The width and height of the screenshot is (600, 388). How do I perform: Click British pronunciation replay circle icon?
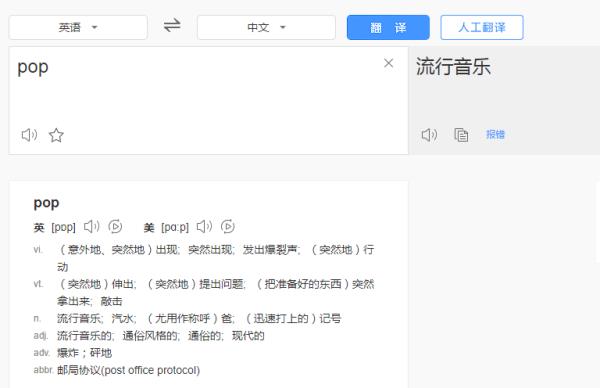(115, 227)
